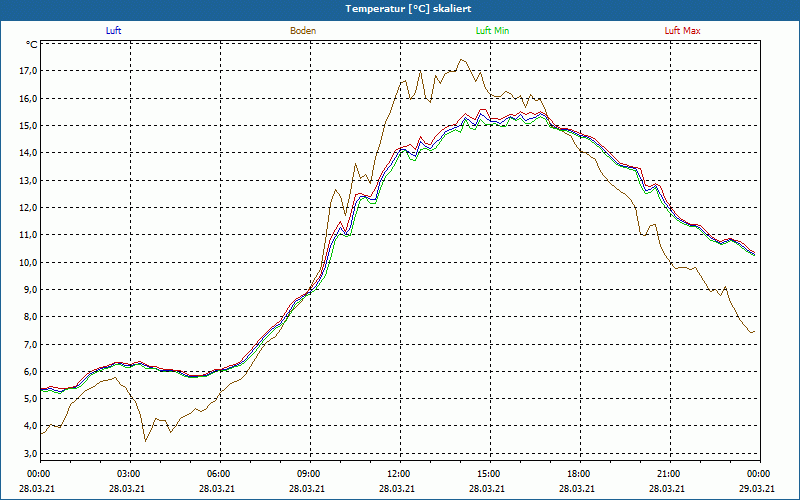The width and height of the screenshot is (800, 500).
Task: Click the '°C' unit label on y-axis
Action: point(32,45)
